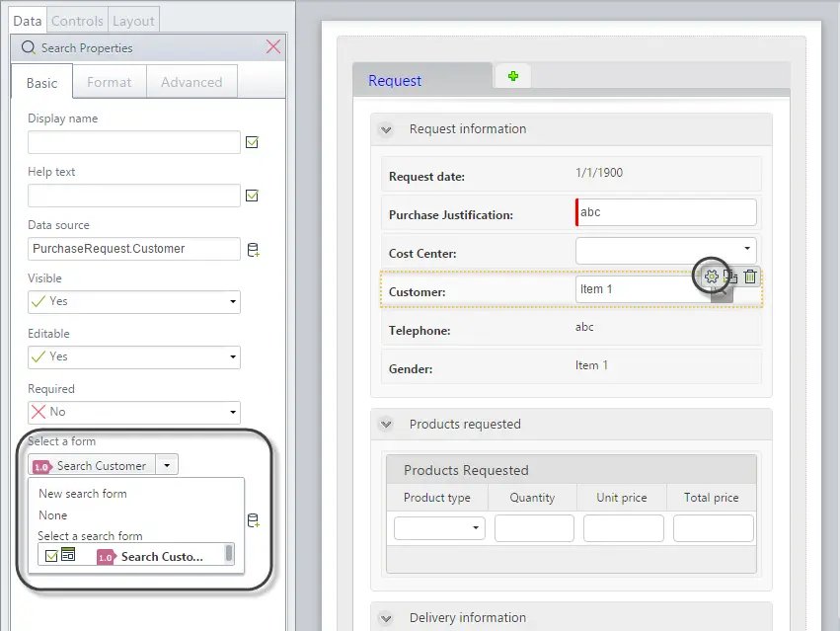Delete the Customer control with trash icon
Screen dimensions: 840x631
pyautogui.click(x=750, y=276)
